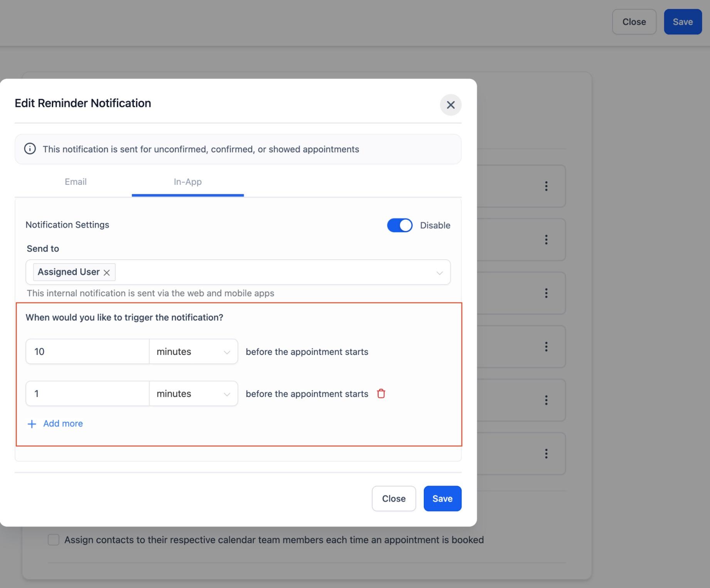
Task: Open the third three-dot options menu
Action: click(546, 293)
